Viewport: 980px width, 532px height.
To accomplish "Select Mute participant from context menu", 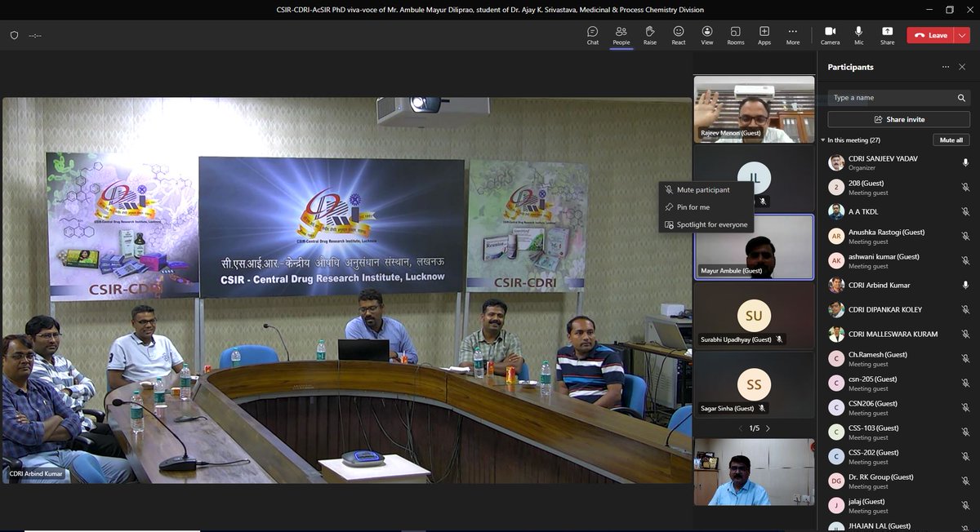I will pyautogui.click(x=706, y=190).
